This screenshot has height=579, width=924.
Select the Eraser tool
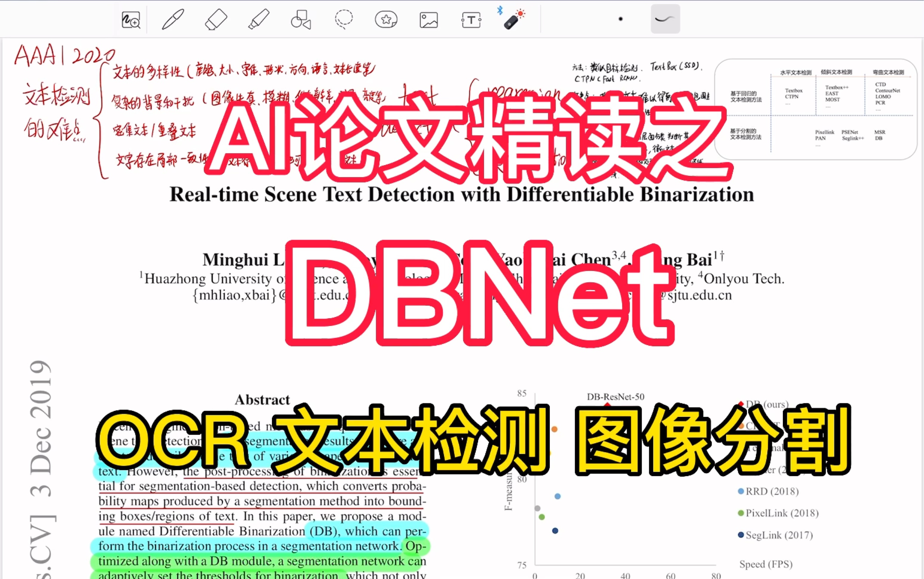pos(216,19)
